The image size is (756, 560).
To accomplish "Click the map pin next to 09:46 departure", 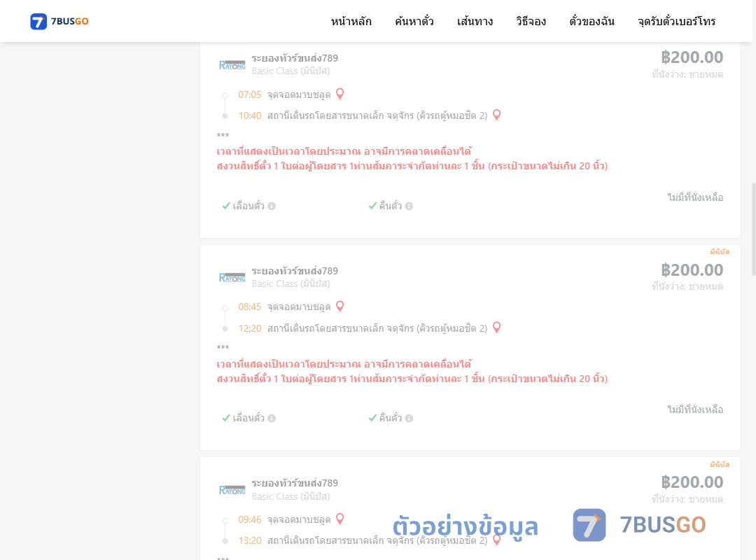I will coord(340,519).
